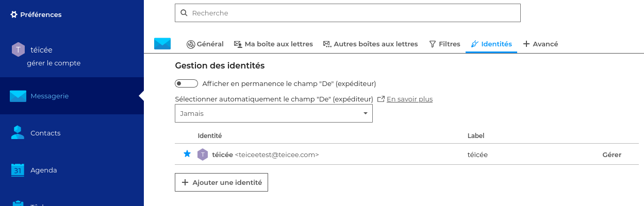The image size is (644, 206).
Task: Open the Avancé tab
Action: pyautogui.click(x=540, y=44)
